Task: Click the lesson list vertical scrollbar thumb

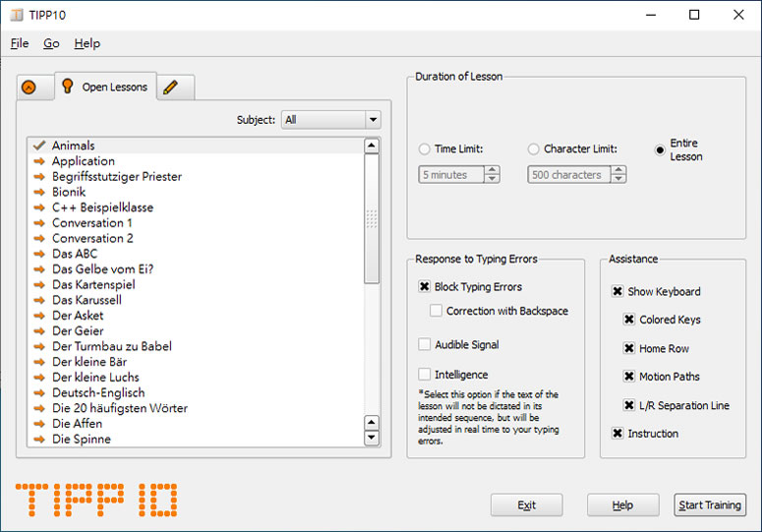Action: click(x=372, y=218)
